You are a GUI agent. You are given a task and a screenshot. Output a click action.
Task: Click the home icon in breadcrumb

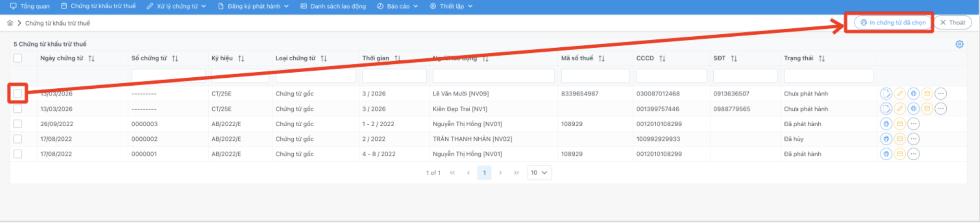10,23
